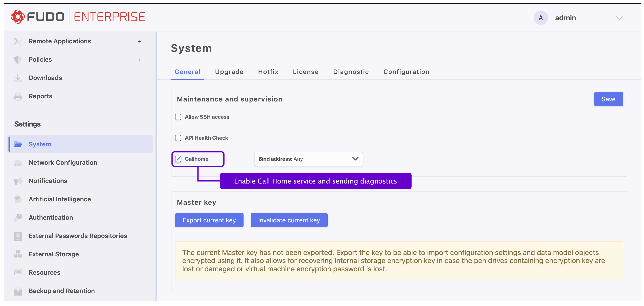Open Remote Applications menu item
Screen dimensions: 644x306
[60, 41]
